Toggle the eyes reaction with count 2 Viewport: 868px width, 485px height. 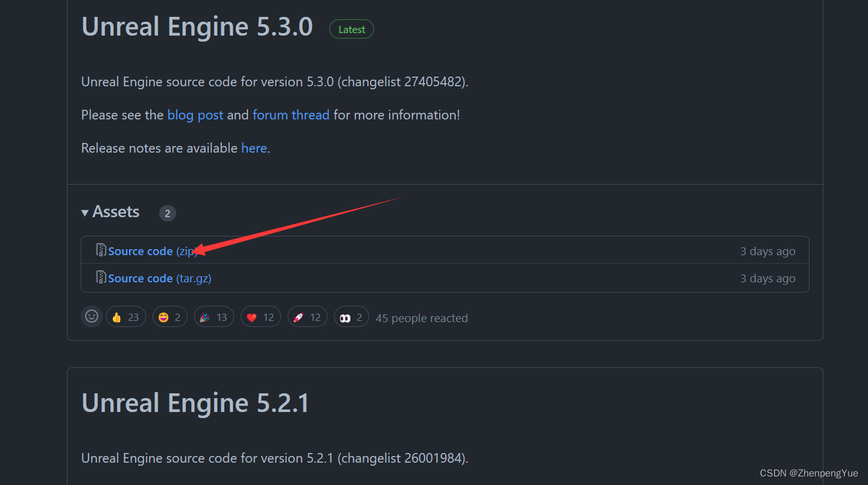pyautogui.click(x=352, y=317)
